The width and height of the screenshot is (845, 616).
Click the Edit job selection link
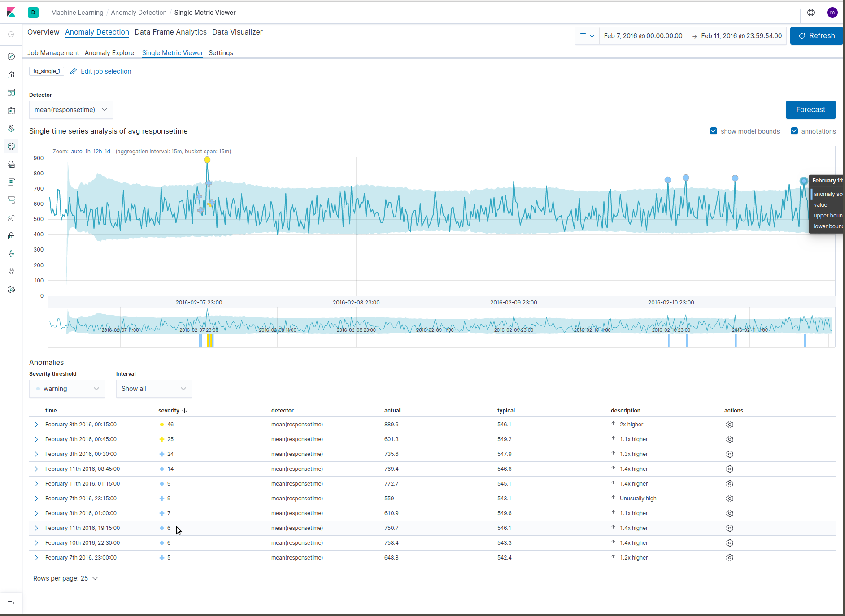105,71
